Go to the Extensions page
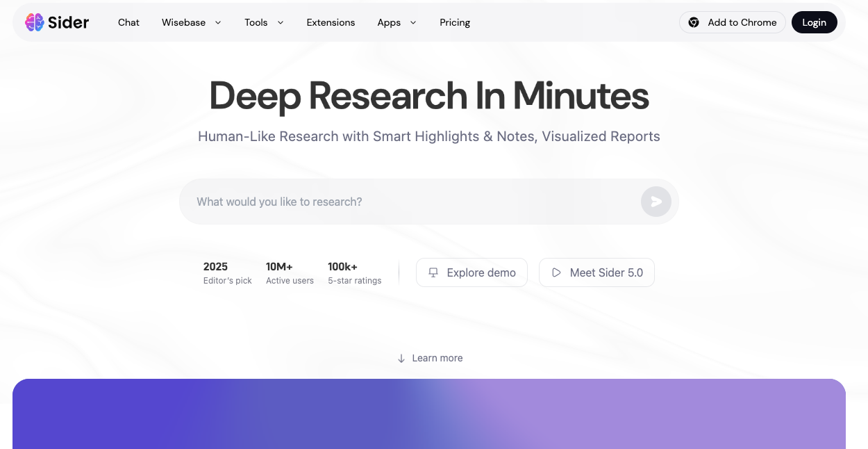Screen dimensions: 868x449 pos(331,22)
